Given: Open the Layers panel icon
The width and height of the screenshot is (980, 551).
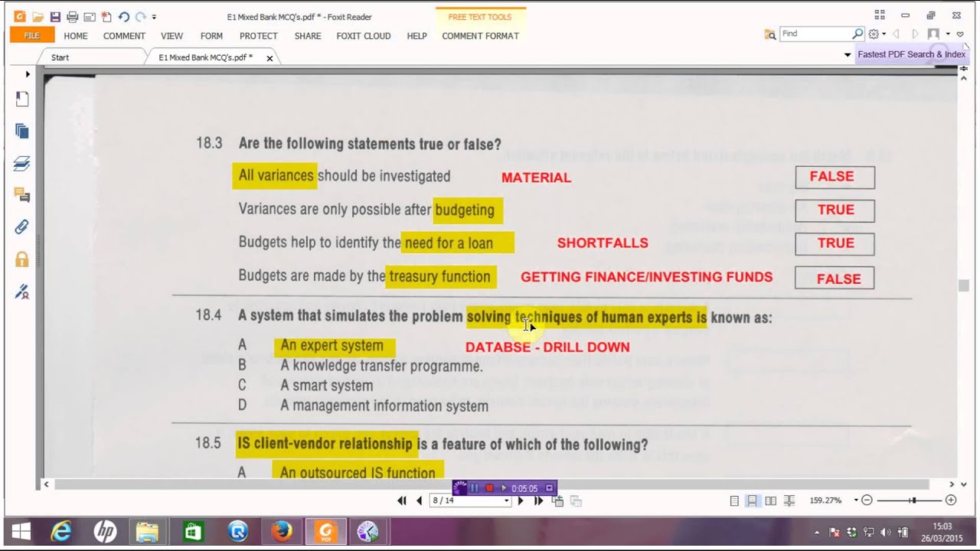Looking at the screenshot, I should 22,163.
